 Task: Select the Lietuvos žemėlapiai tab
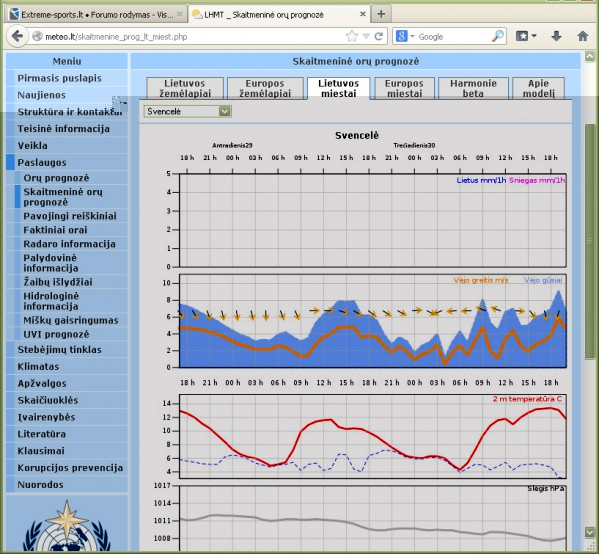click(x=185, y=88)
